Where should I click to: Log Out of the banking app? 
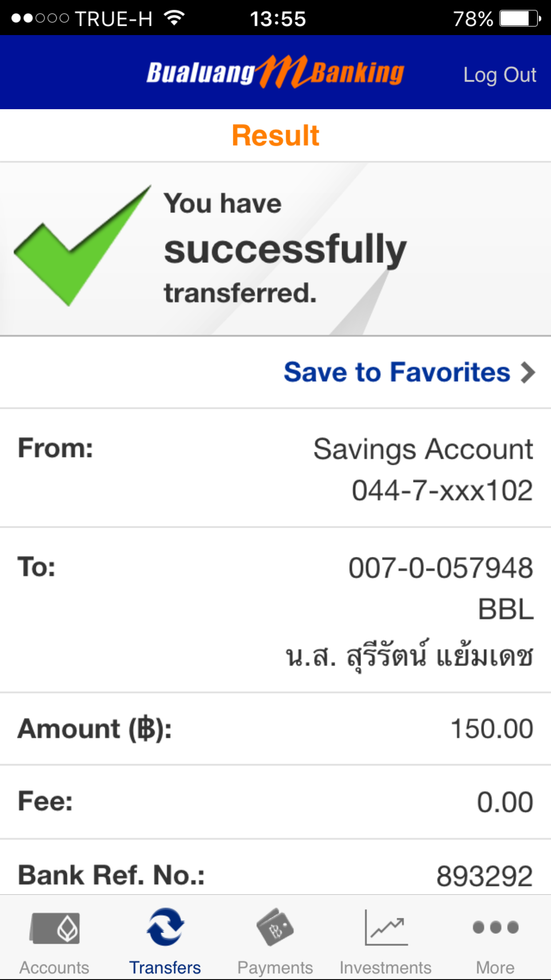coord(500,75)
